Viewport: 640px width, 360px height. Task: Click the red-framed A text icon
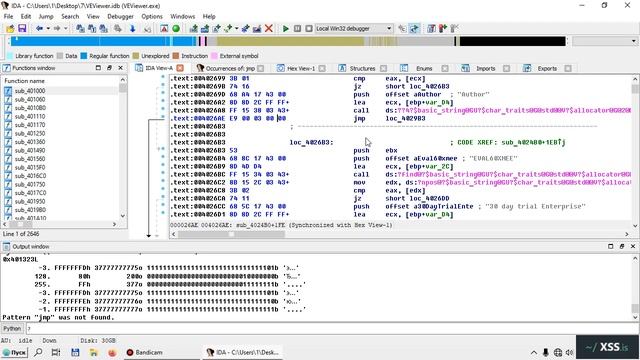click(x=164, y=29)
